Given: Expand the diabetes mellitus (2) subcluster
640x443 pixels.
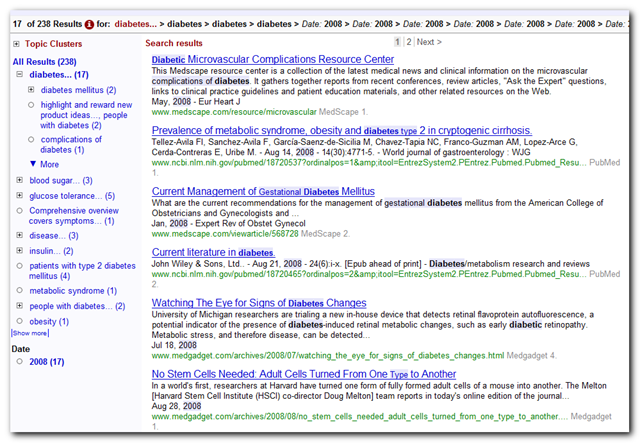Looking at the screenshot, I should point(31,89).
